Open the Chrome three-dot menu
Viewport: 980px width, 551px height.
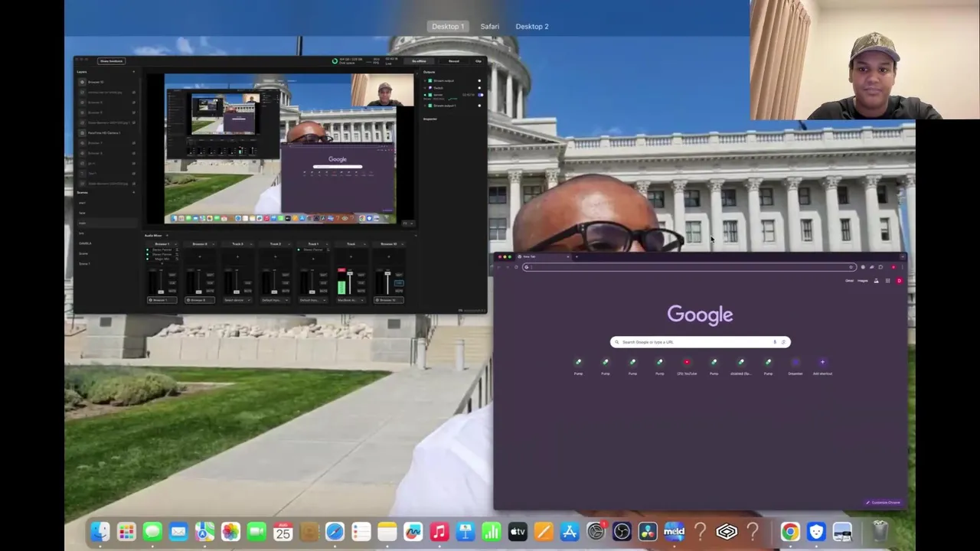point(902,267)
